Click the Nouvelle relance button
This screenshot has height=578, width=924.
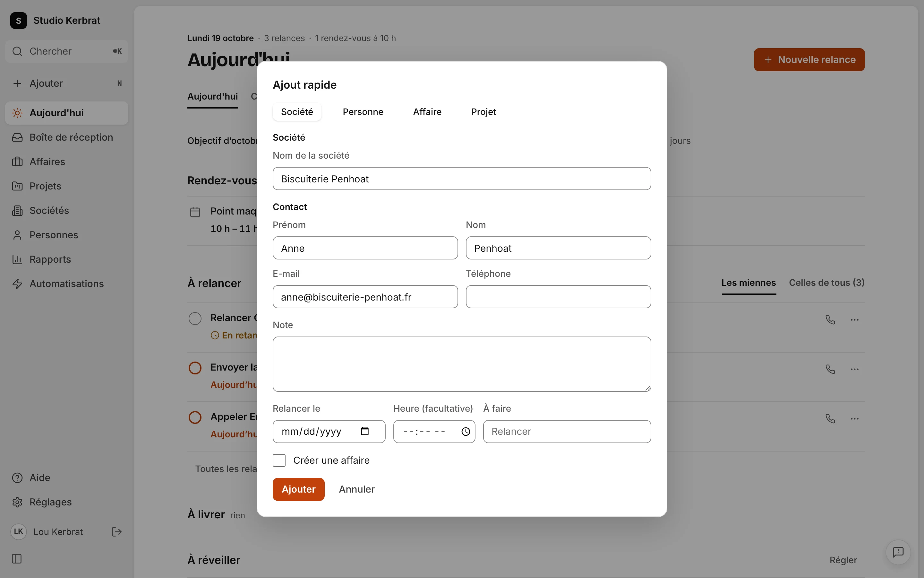tap(809, 60)
